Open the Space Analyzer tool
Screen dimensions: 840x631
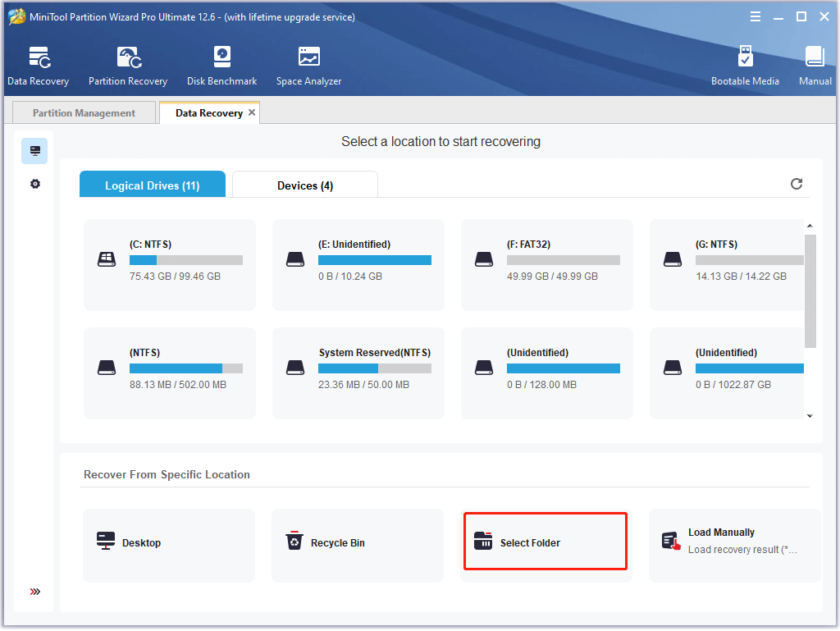click(308, 66)
